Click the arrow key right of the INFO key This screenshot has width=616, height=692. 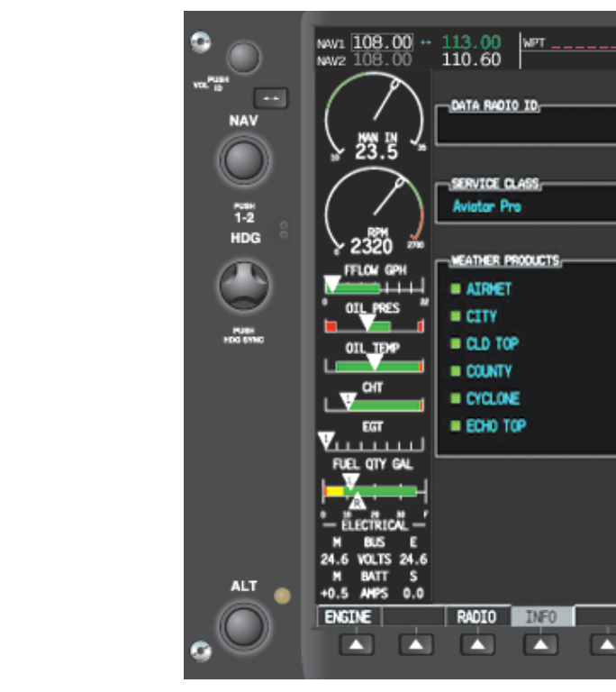(x=603, y=644)
